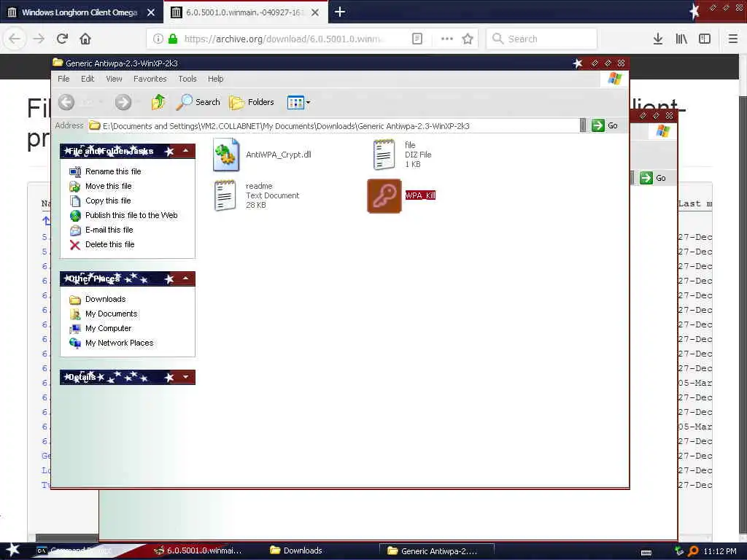This screenshot has width=747, height=560.
Task: Open the View menu in Explorer
Action: (x=114, y=79)
